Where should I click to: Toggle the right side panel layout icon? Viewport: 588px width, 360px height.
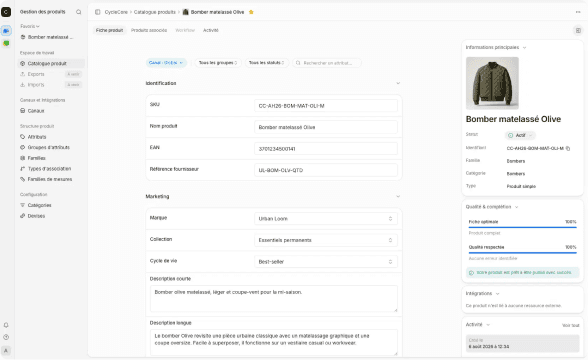click(578, 30)
